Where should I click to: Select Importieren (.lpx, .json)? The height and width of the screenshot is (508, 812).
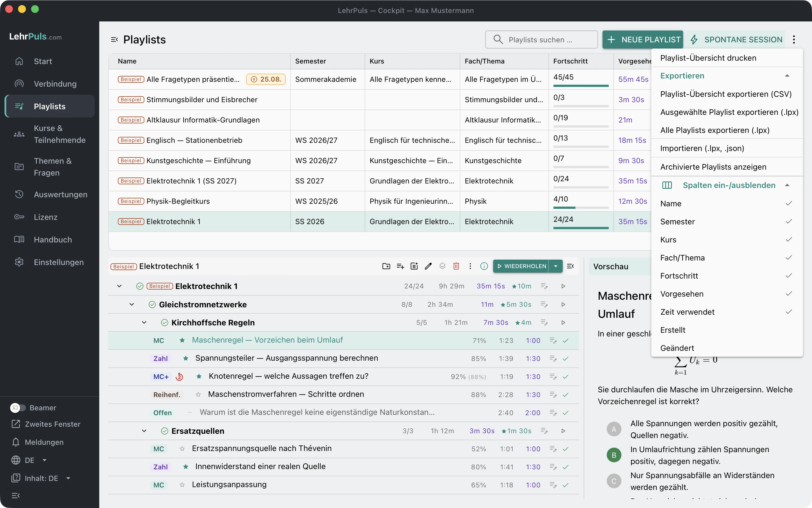pyautogui.click(x=727, y=148)
